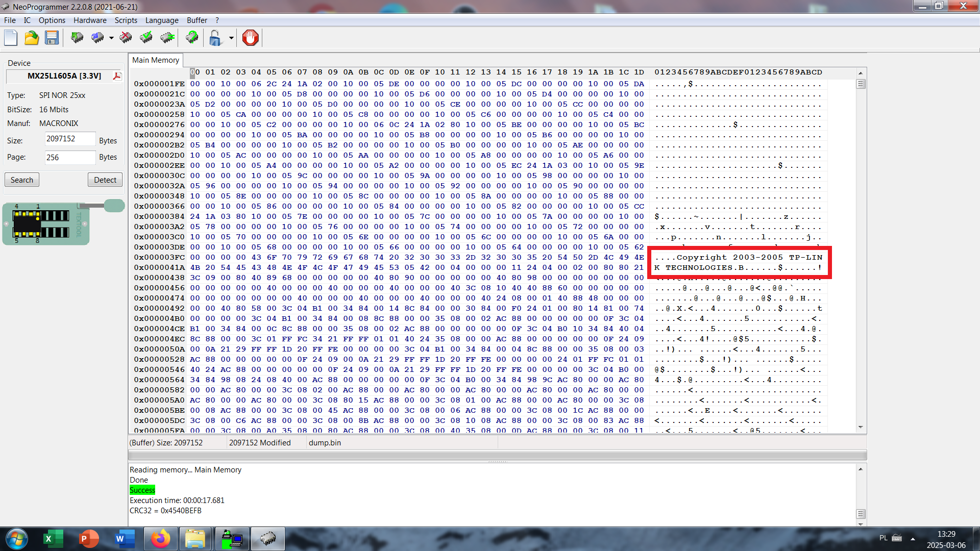980x551 pixels.
Task: Read the IC chip contents
Action: 77,38
